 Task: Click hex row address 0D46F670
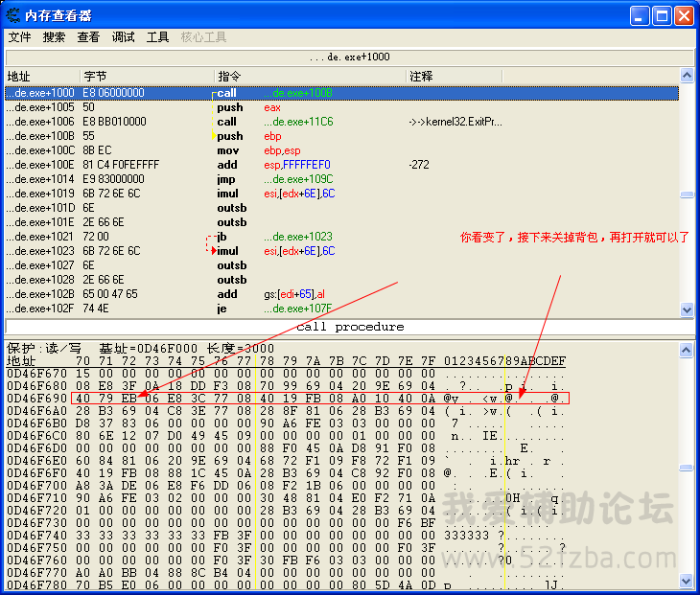pyautogui.click(x=36, y=374)
